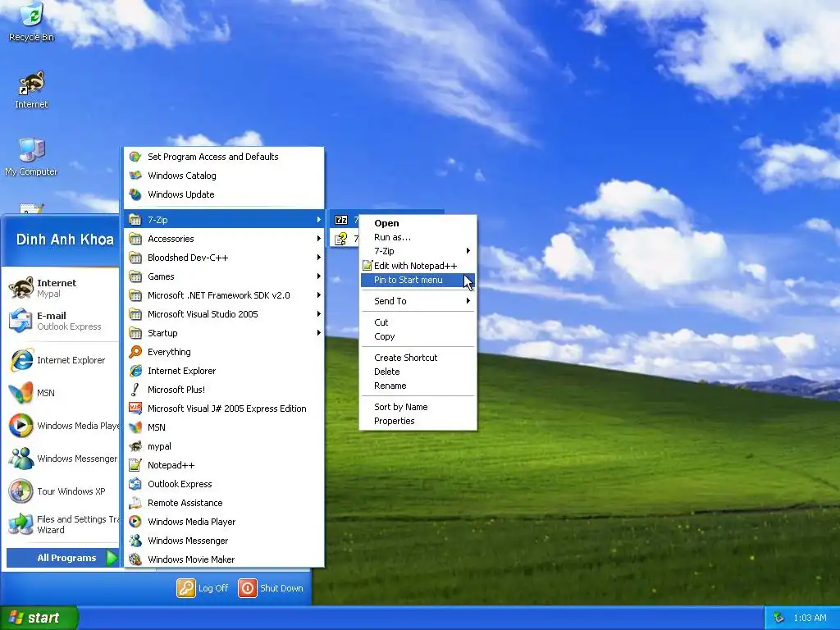The image size is (840, 630).
Task: Click the Mypal Internet icon in Start menu
Action: [x=21, y=288]
